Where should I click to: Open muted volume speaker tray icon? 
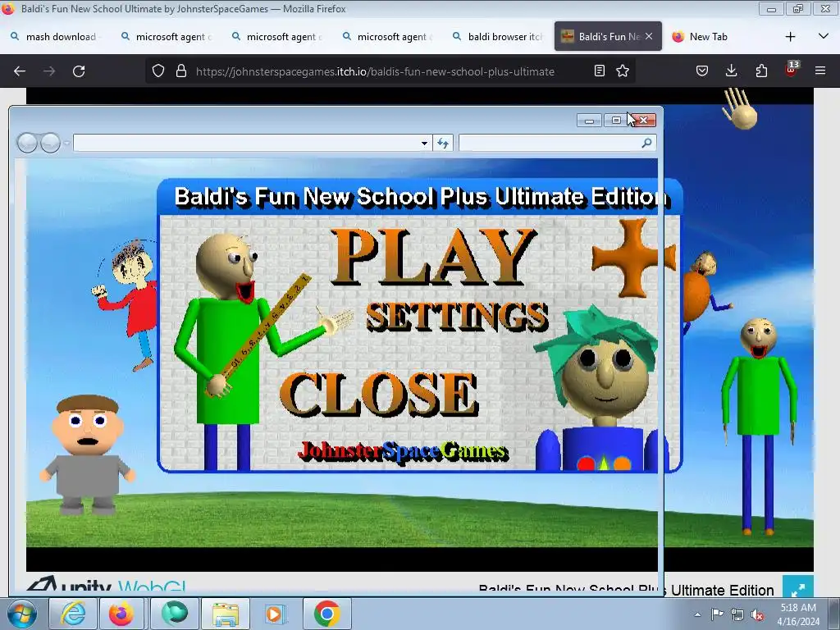pyautogui.click(x=757, y=614)
